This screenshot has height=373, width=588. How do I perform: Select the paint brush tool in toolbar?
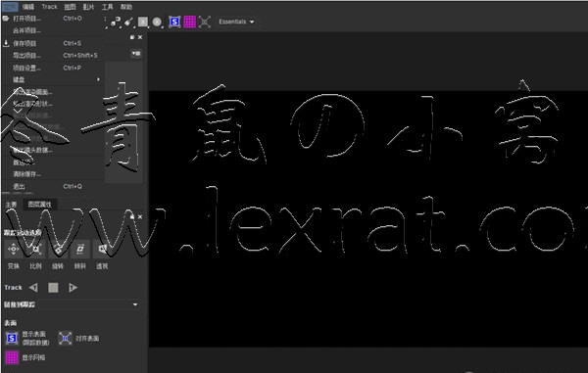[x=128, y=22]
